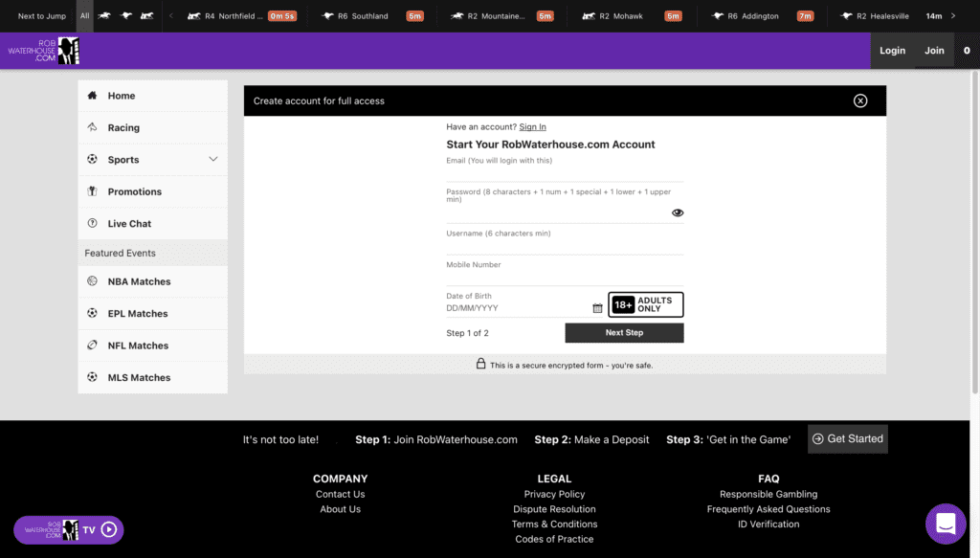Open NBA Matches featured event
Screen dimensions: 980x558
(x=152, y=281)
